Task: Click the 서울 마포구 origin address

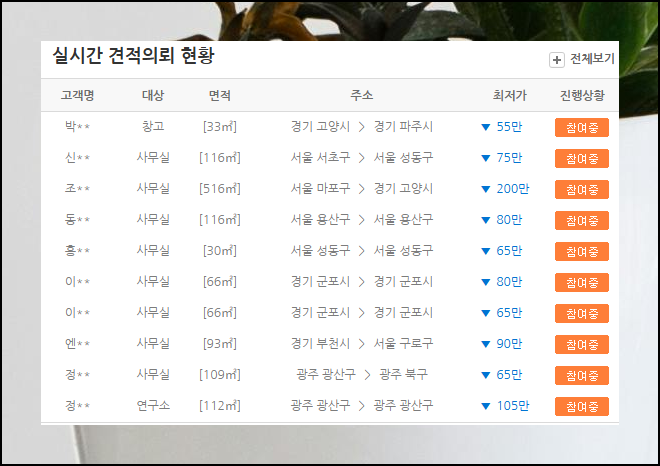Action: (x=320, y=188)
